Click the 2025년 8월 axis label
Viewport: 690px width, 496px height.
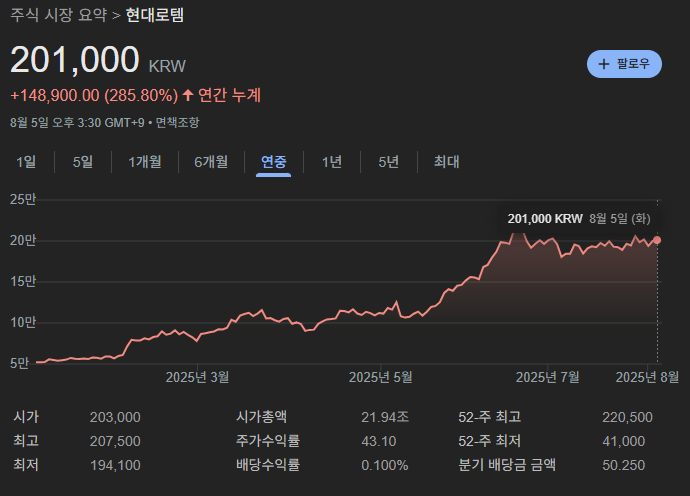click(x=647, y=377)
